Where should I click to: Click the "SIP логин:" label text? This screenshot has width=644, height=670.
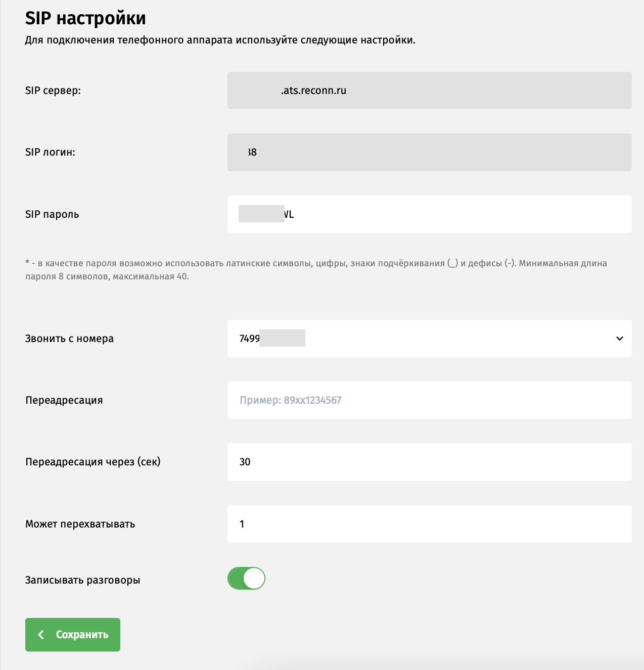[x=50, y=153]
